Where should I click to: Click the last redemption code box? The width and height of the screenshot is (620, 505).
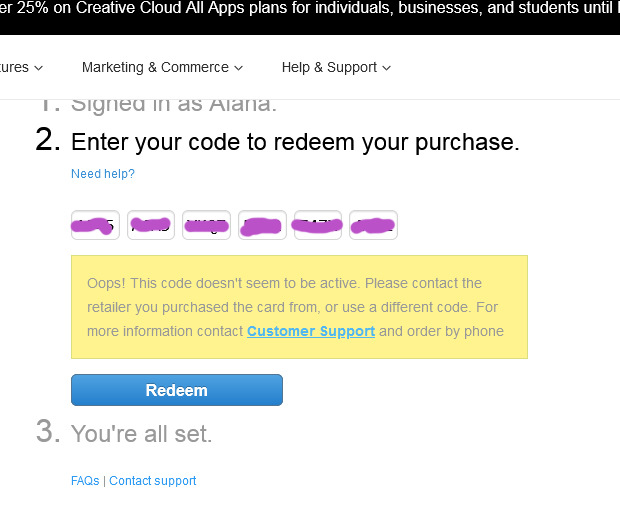point(374,226)
